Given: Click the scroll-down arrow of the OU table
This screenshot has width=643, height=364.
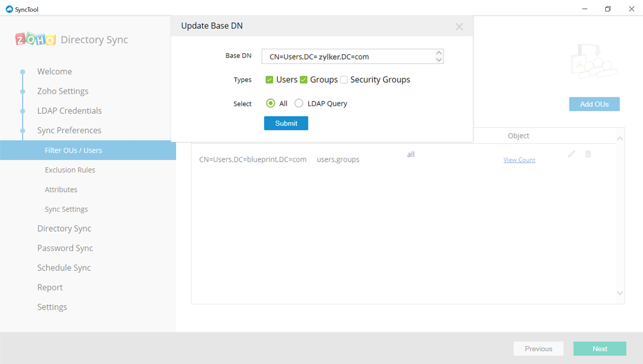Looking at the screenshot, I should pyautogui.click(x=620, y=293).
